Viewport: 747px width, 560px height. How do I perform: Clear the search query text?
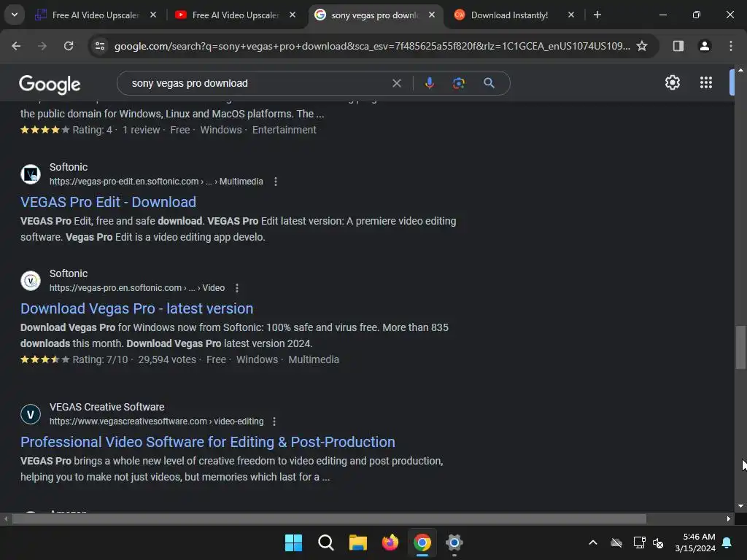click(396, 83)
